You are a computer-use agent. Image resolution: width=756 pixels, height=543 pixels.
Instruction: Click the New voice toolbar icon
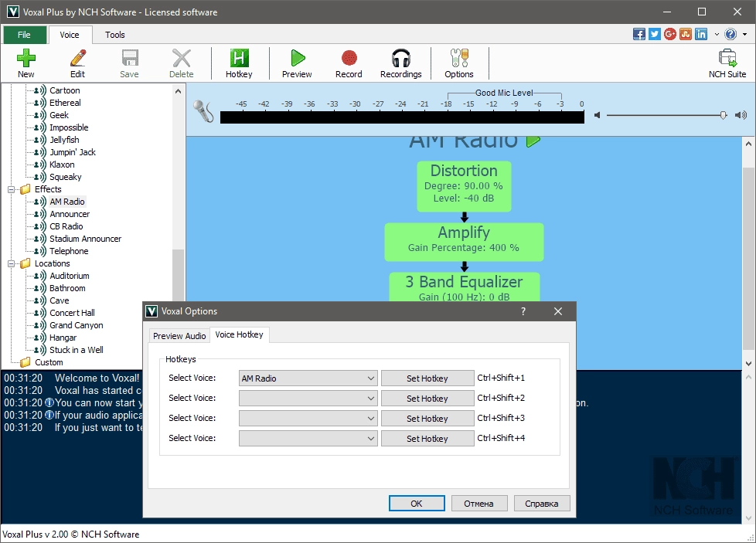tap(26, 63)
